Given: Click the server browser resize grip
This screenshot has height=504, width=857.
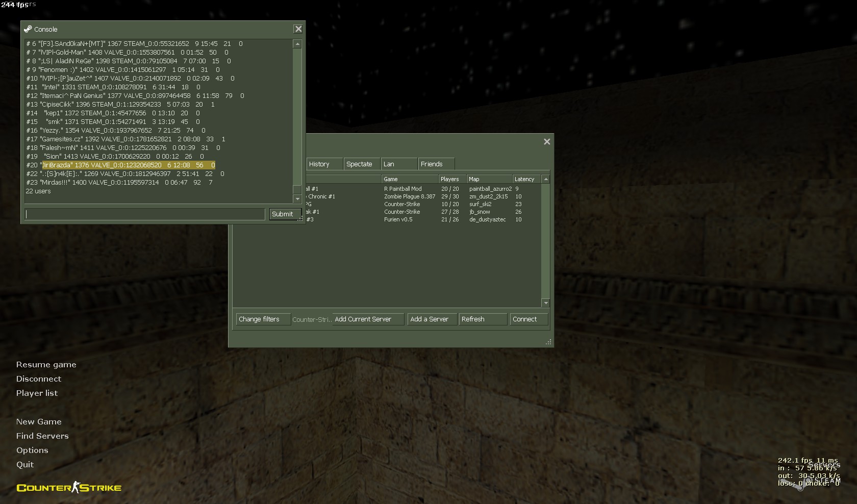Looking at the screenshot, I should tap(548, 342).
